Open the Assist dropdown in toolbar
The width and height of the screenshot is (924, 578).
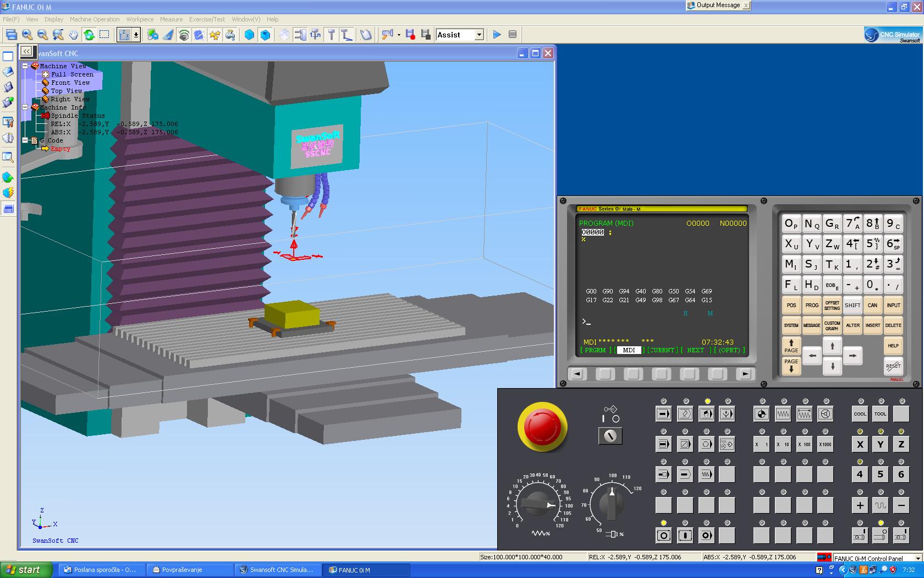pyautogui.click(x=479, y=35)
